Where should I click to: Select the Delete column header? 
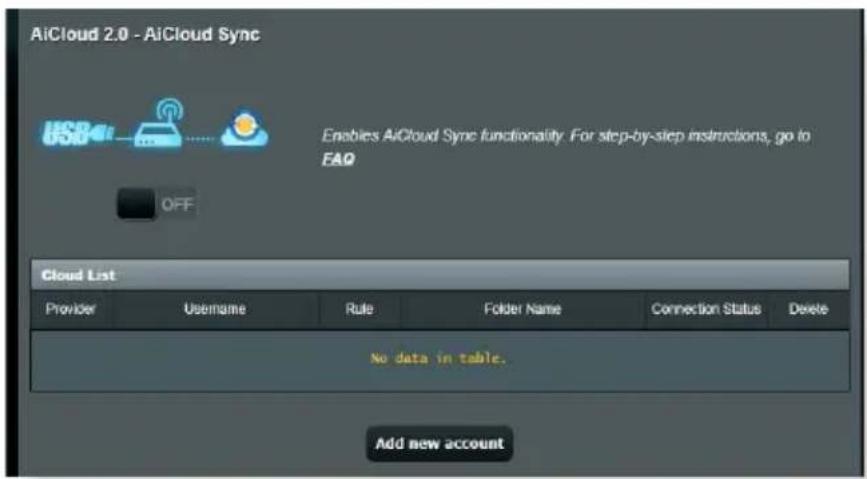point(808,309)
